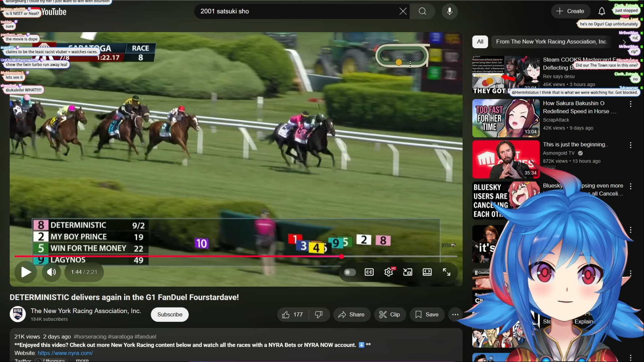This screenshot has height=362, width=644.
Task: Select the All filter chip
Action: [480, 42]
